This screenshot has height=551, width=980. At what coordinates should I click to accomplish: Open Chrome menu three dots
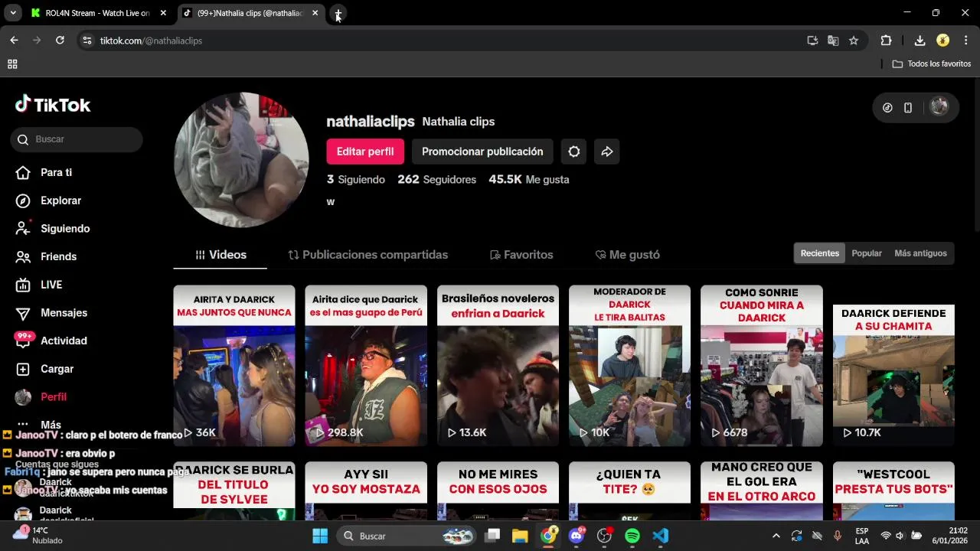pyautogui.click(x=965, y=41)
